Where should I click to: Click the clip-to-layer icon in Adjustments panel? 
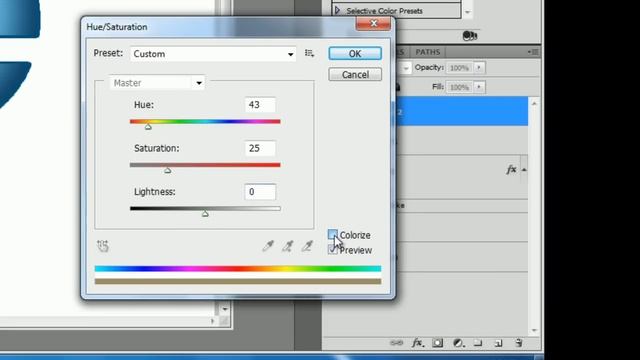tap(470, 36)
